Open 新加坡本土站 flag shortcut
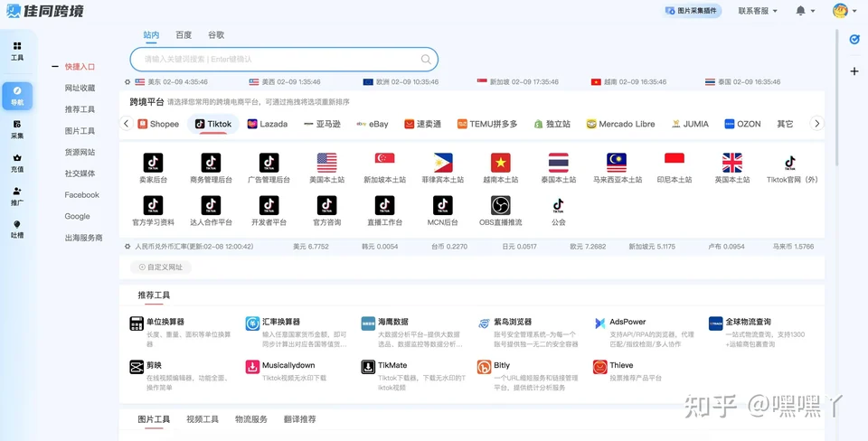This screenshot has width=868, height=441. [385, 158]
